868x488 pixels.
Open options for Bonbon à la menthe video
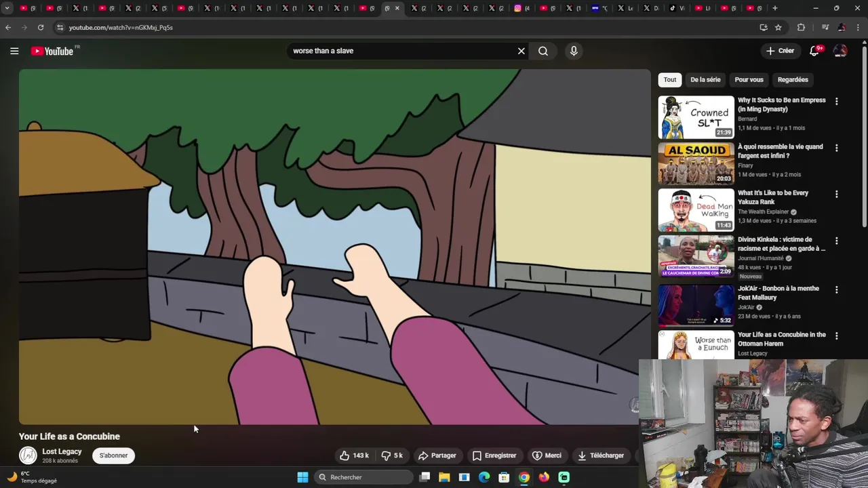click(x=836, y=289)
